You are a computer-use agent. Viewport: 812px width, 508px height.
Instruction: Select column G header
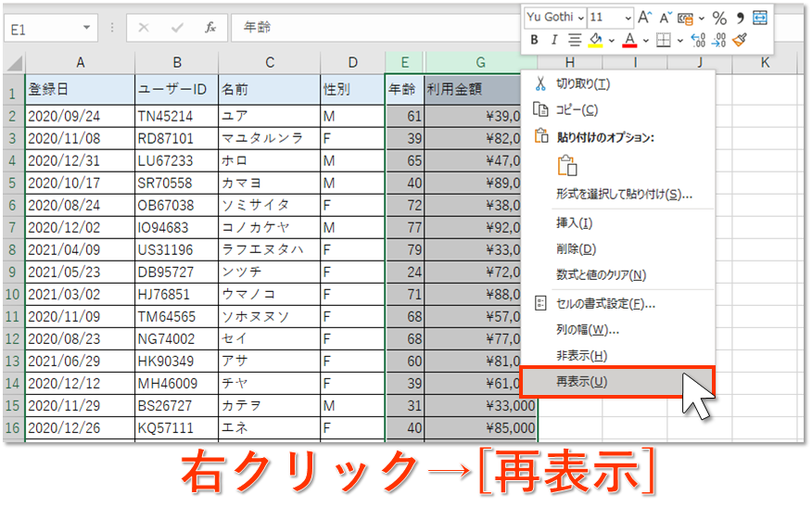[480, 63]
